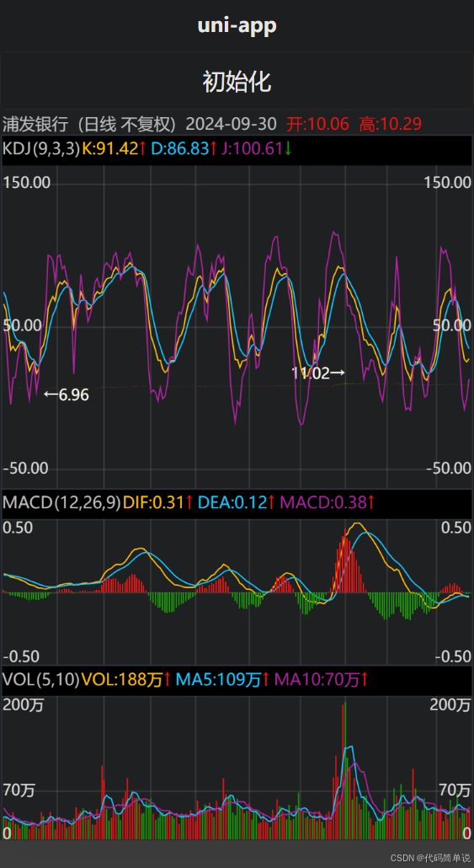Image resolution: width=474 pixels, height=868 pixels.
Task: Click the ←6.96 low price marker
Action: (66, 395)
